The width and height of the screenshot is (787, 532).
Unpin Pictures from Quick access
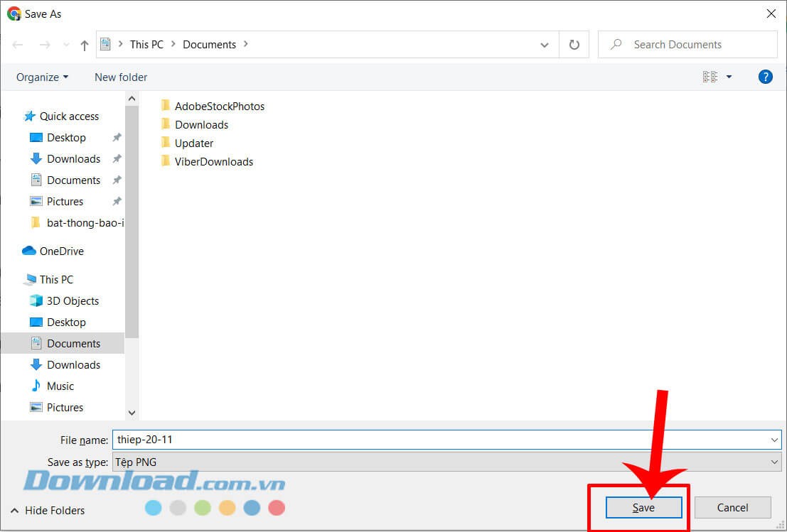tap(117, 201)
